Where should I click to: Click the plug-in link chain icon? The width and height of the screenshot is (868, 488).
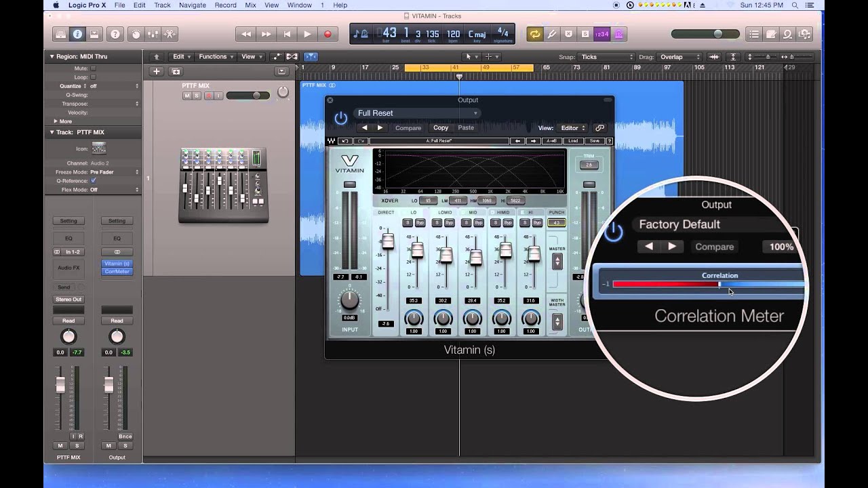coord(599,127)
